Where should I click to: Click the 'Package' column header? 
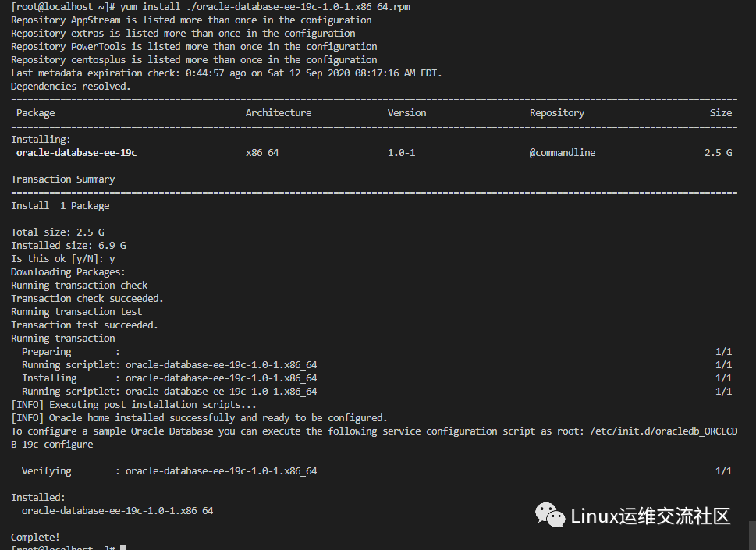36,113
